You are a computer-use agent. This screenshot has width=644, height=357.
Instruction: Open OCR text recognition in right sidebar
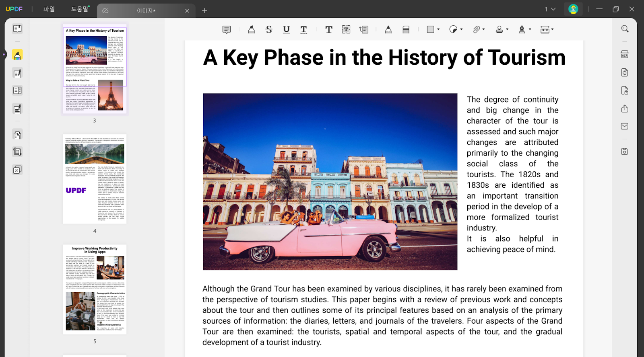point(625,55)
